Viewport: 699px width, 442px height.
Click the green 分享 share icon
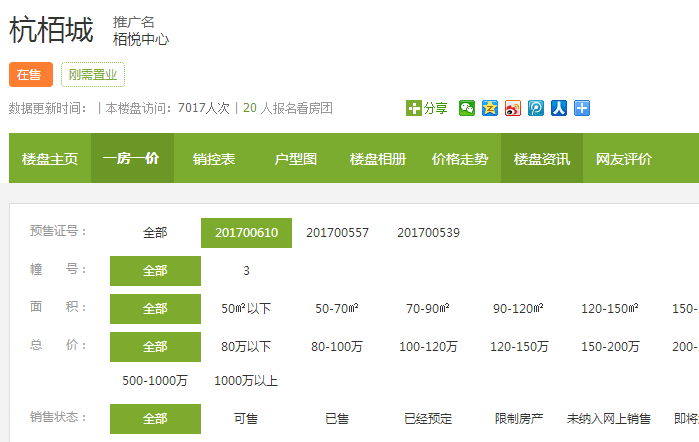point(414,108)
